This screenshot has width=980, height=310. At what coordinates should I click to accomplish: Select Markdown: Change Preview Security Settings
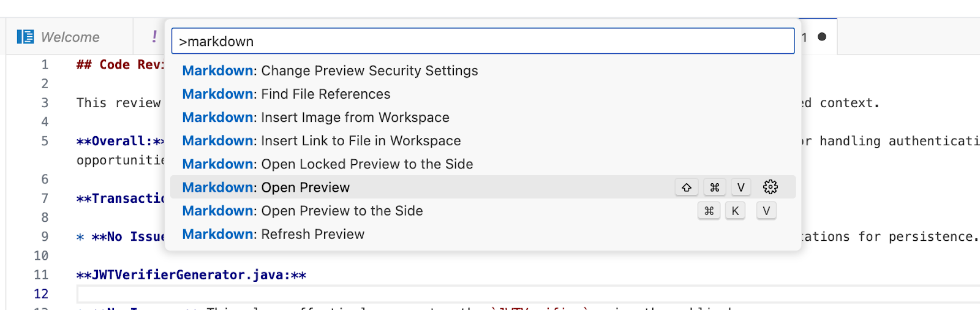(330, 71)
